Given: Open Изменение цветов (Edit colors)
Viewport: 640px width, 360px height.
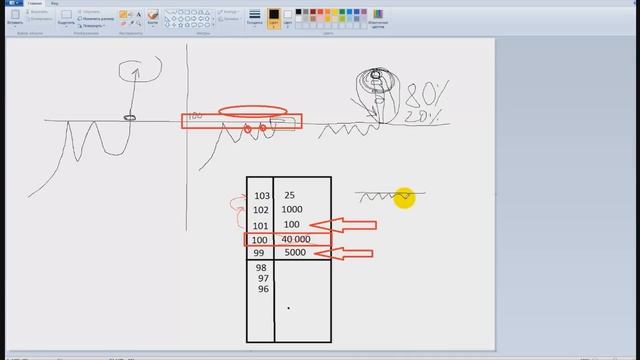Looking at the screenshot, I should click(378, 18).
